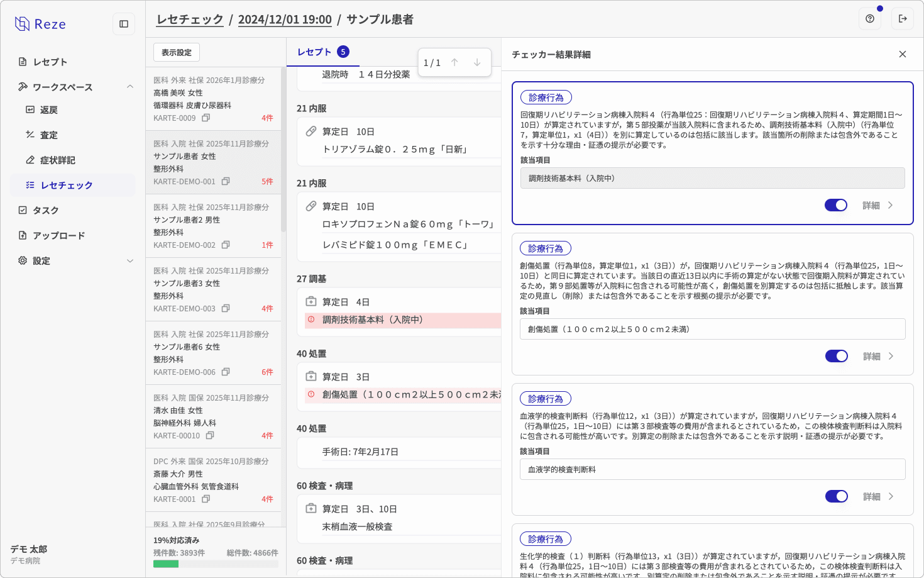Viewport: 924px width, 578px height.
Task: Open 査定 from the sidebar
Action: pyautogui.click(x=31, y=135)
